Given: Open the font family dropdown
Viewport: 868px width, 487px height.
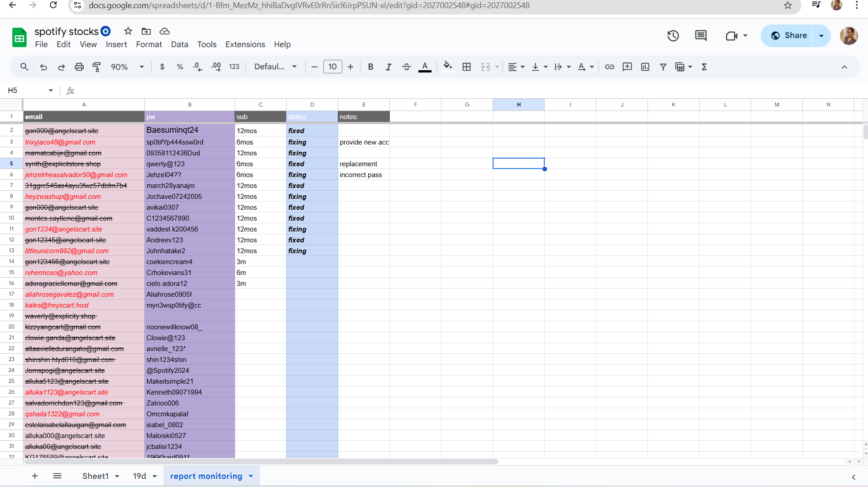Looking at the screenshot, I should (275, 67).
